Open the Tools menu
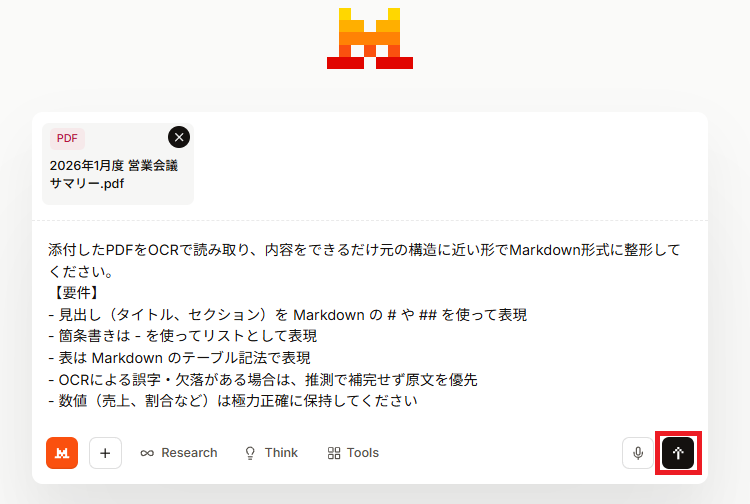 coord(353,453)
